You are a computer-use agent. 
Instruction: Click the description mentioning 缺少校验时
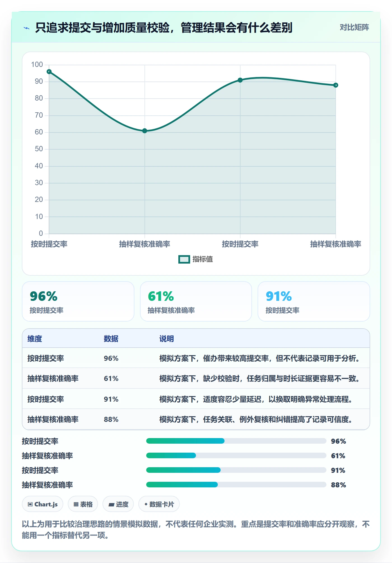260,378
